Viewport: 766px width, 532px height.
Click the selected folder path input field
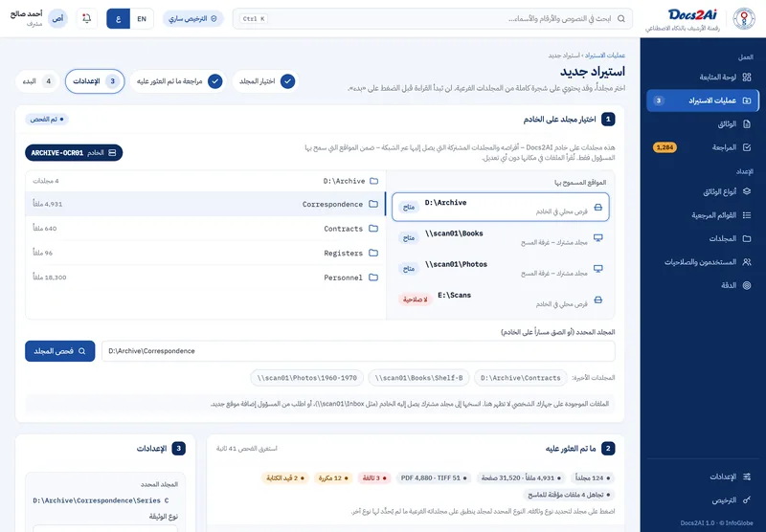coord(358,351)
